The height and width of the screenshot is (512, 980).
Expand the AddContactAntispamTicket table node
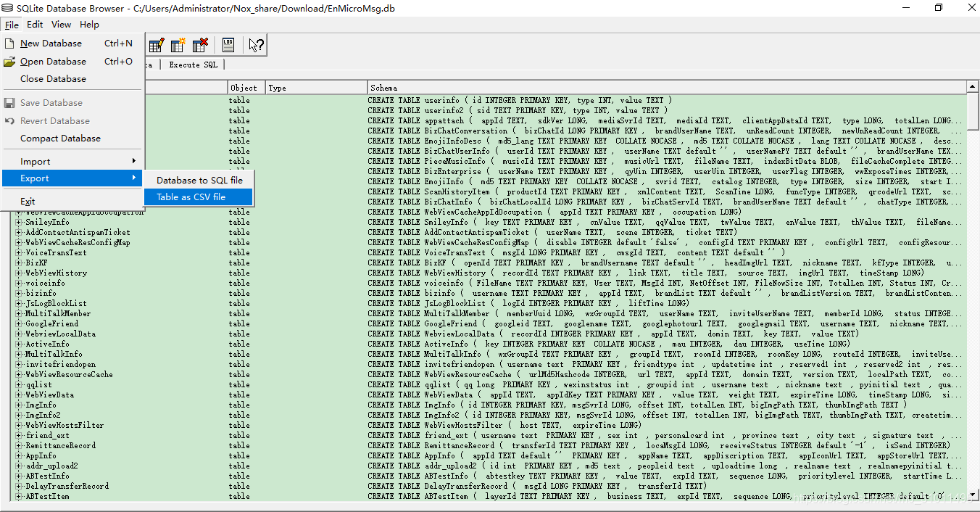point(20,233)
